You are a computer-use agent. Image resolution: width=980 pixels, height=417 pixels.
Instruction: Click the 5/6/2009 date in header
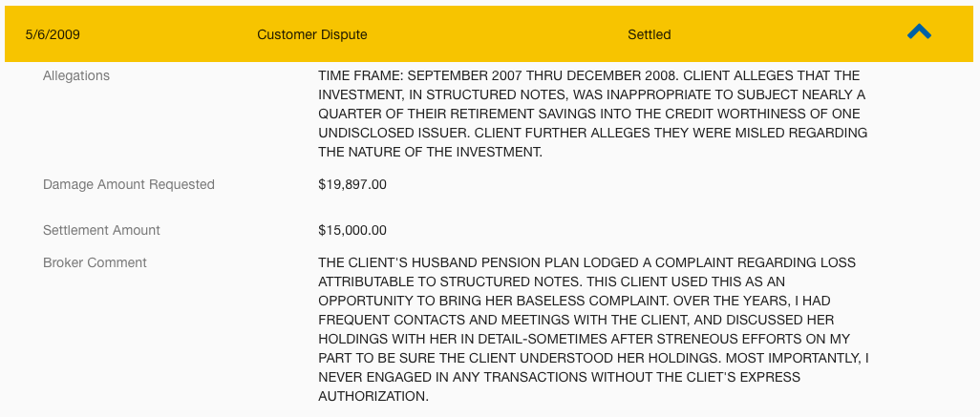point(53,35)
